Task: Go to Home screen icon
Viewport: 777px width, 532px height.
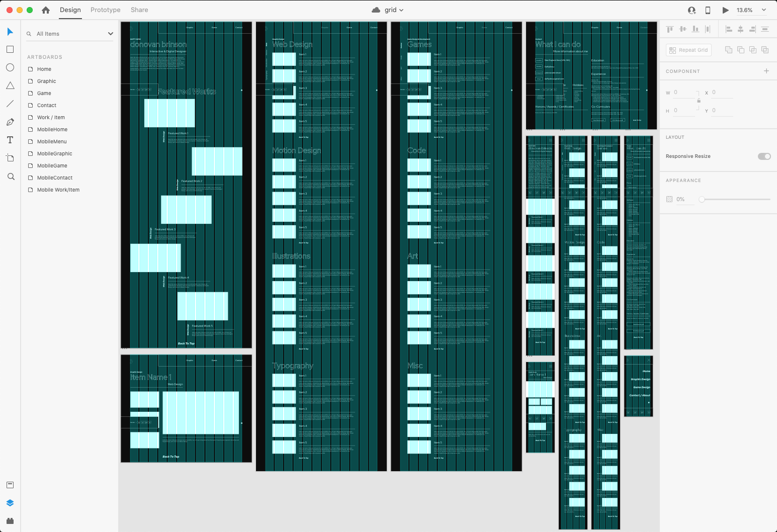Action: pyautogui.click(x=46, y=10)
